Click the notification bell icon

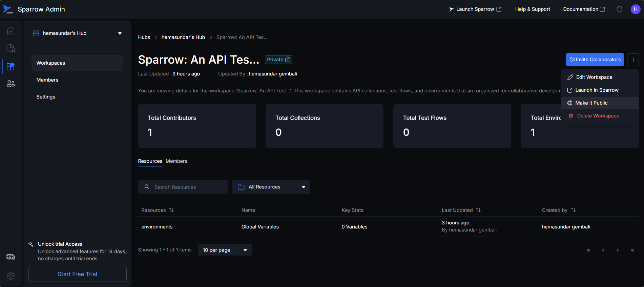(x=619, y=9)
